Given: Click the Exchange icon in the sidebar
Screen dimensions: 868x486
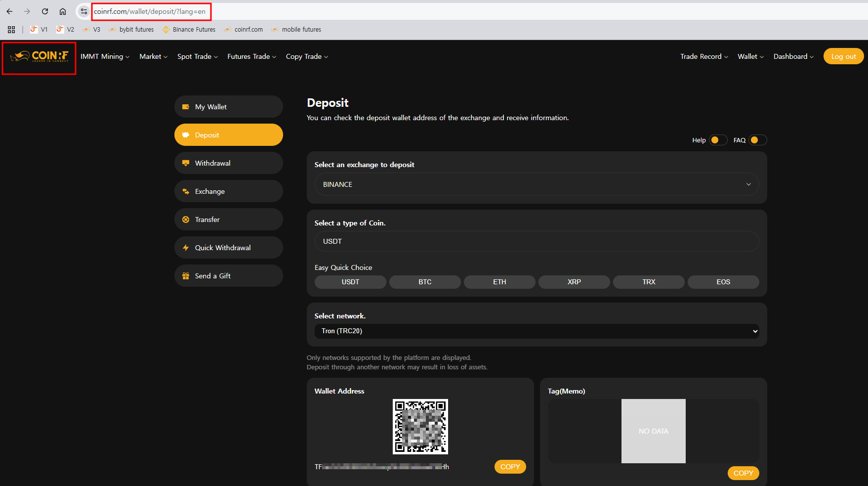Looking at the screenshot, I should pos(186,191).
